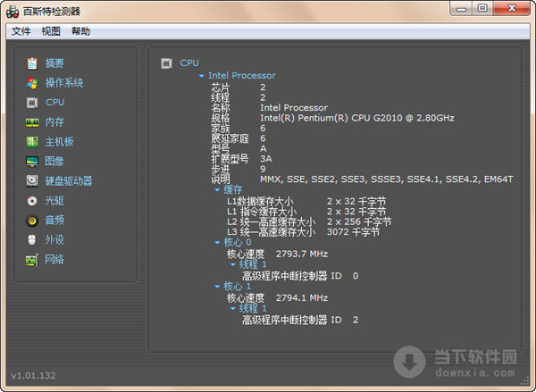Screen dimensions: 536x392
Task: Click the 名称 Intel Processor value
Action: [x=294, y=108]
